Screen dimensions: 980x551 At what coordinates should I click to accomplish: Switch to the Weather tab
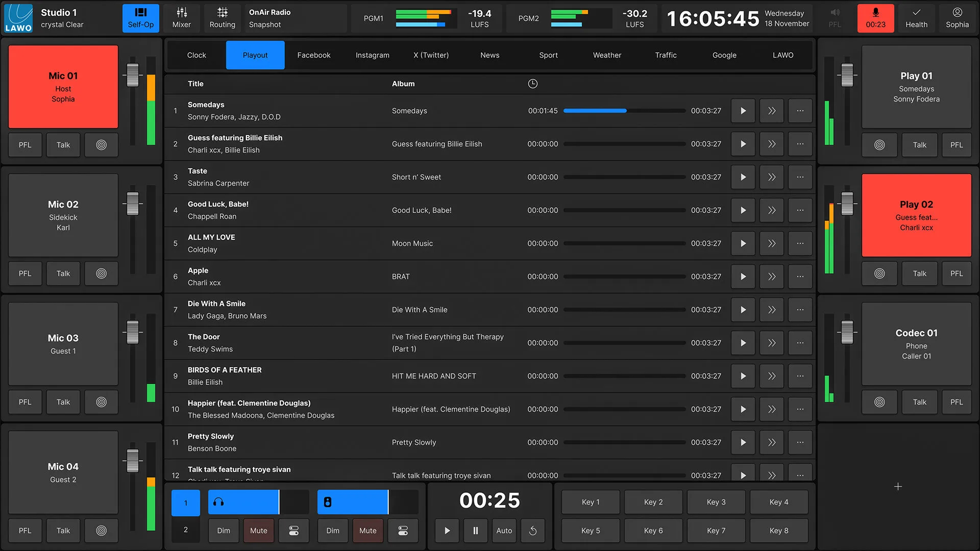(607, 55)
